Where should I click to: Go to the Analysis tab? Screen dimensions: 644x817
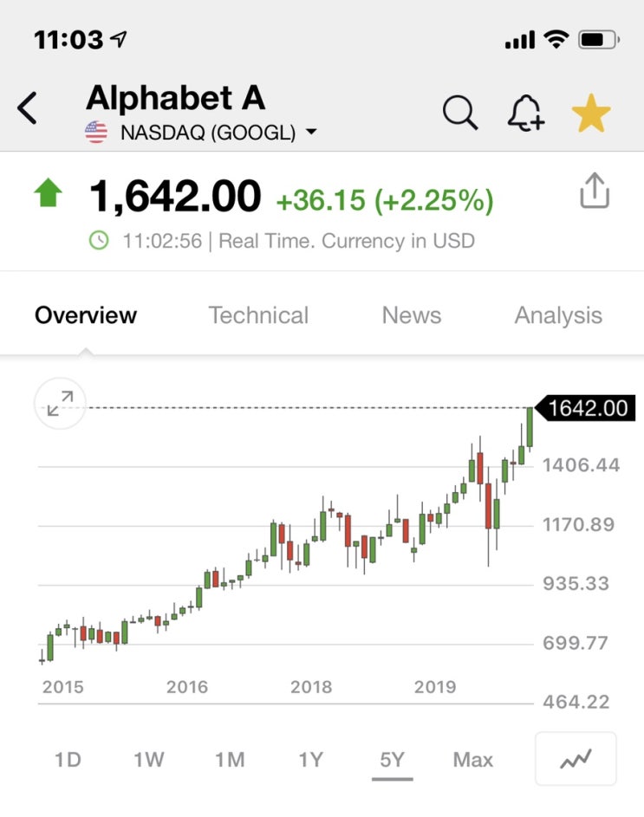(x=558, y=315)
